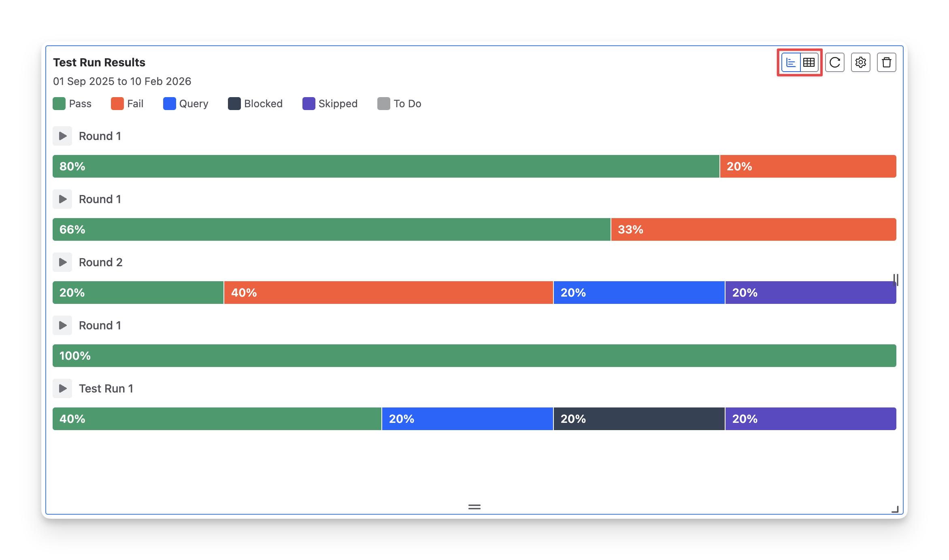
Task: Expand the first Round 1 row
Action: pos(62,136)
